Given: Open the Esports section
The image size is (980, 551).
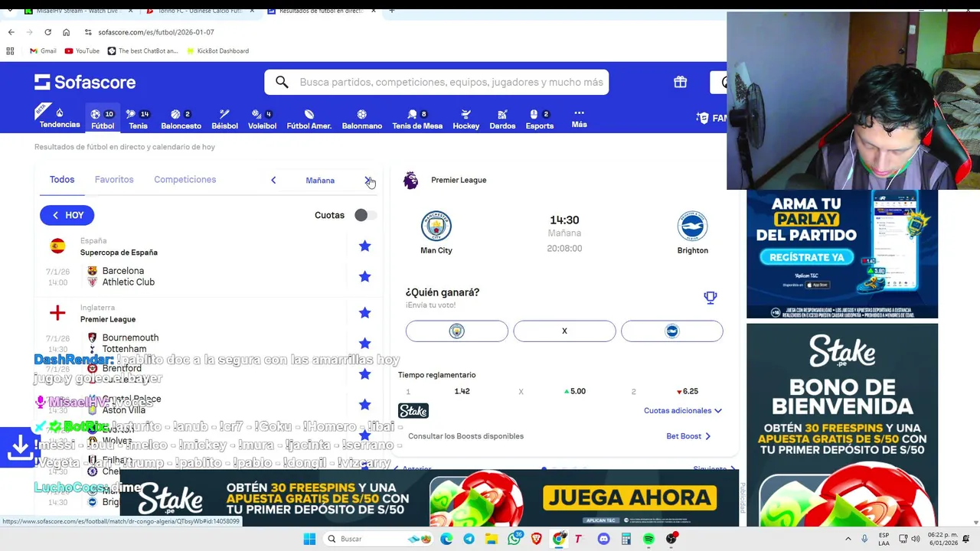Looking at the screenshot, I should tap(540, 119).
